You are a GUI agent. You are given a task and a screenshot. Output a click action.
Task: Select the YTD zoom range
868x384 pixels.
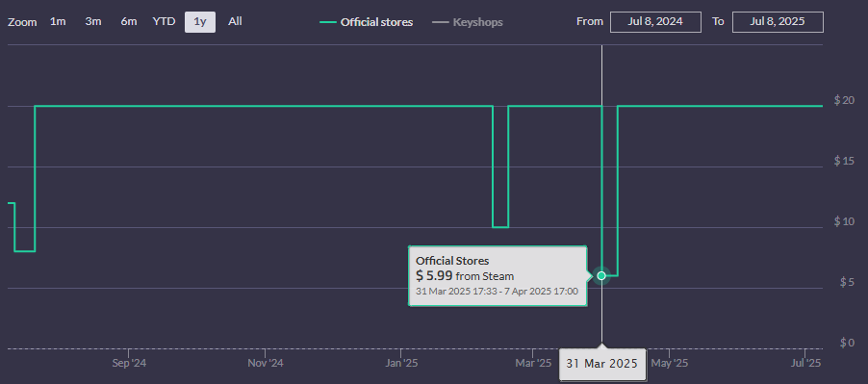point(164,21)
